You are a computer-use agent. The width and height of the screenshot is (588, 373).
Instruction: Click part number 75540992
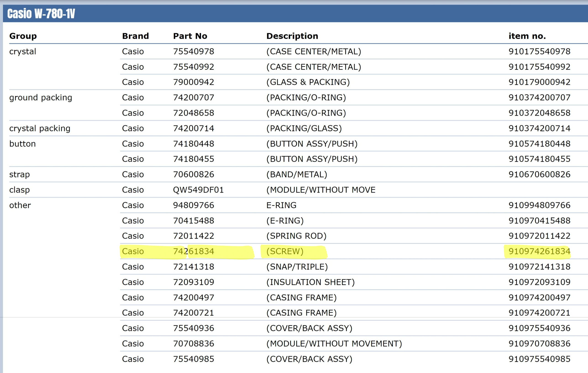pos(194,67)
